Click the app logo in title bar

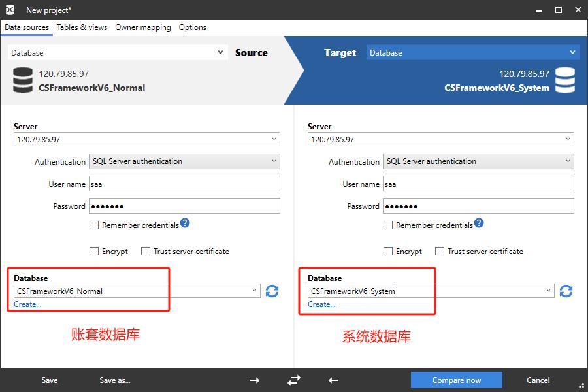tap(10, 10)
